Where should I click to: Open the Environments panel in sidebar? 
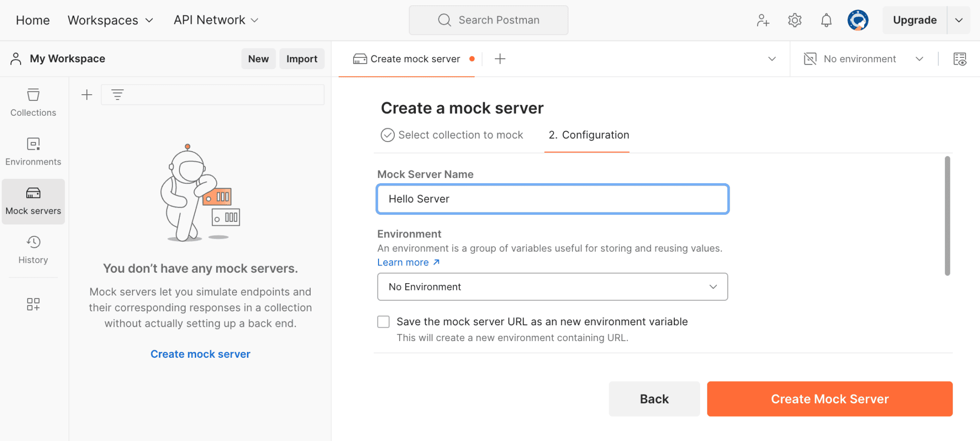point(33,151)
